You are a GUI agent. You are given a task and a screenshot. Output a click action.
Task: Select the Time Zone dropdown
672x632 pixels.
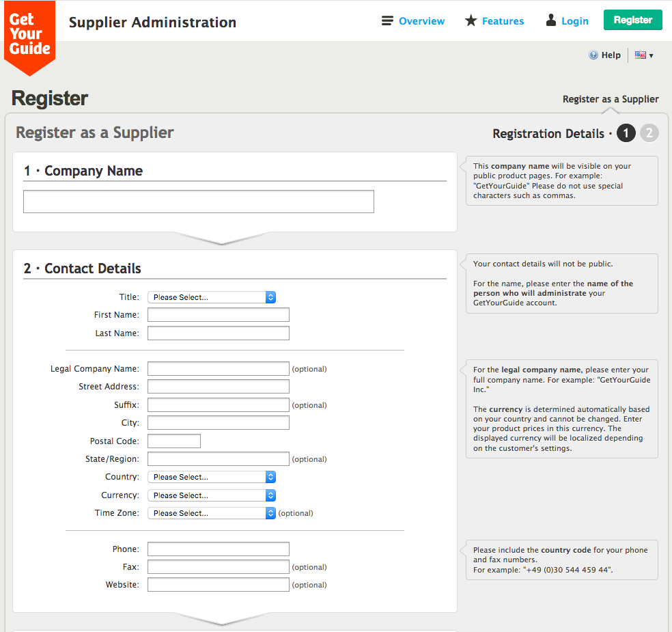[x=212, y=513]
